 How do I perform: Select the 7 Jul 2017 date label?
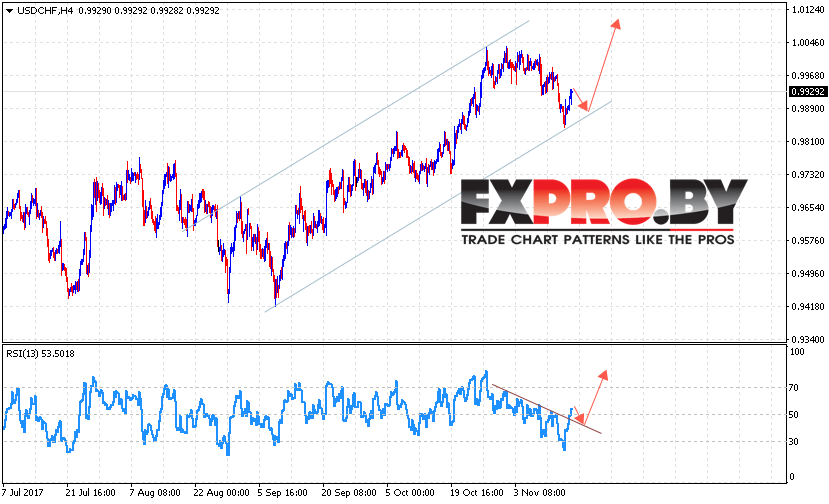pos(23,493)
